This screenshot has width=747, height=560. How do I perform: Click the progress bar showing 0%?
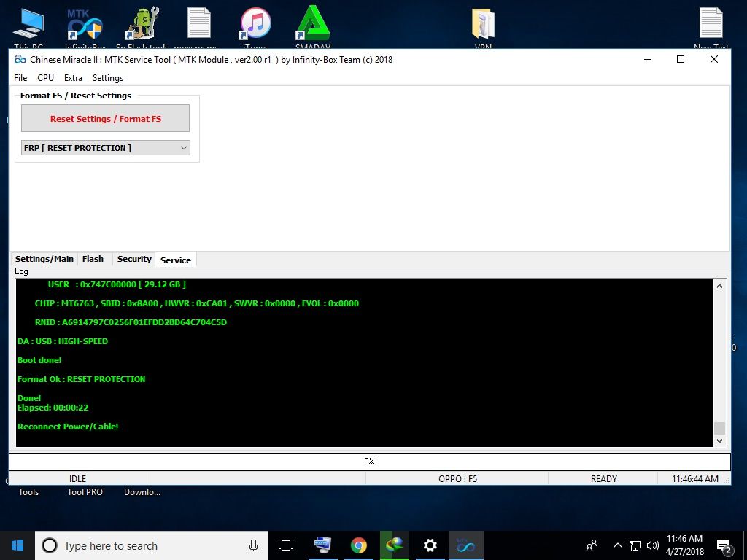(x=369, y=462)
